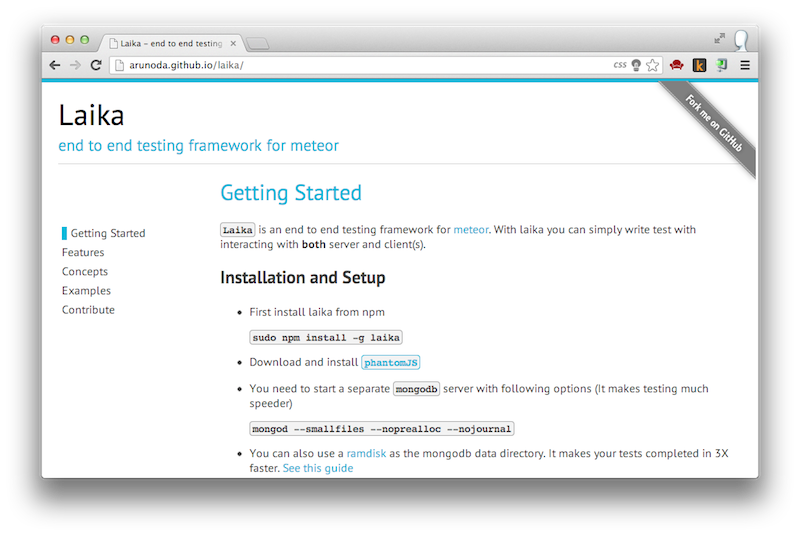Navigate to Contribute in the sidebar
Viewport: 800px width, 536px height.
88,310
